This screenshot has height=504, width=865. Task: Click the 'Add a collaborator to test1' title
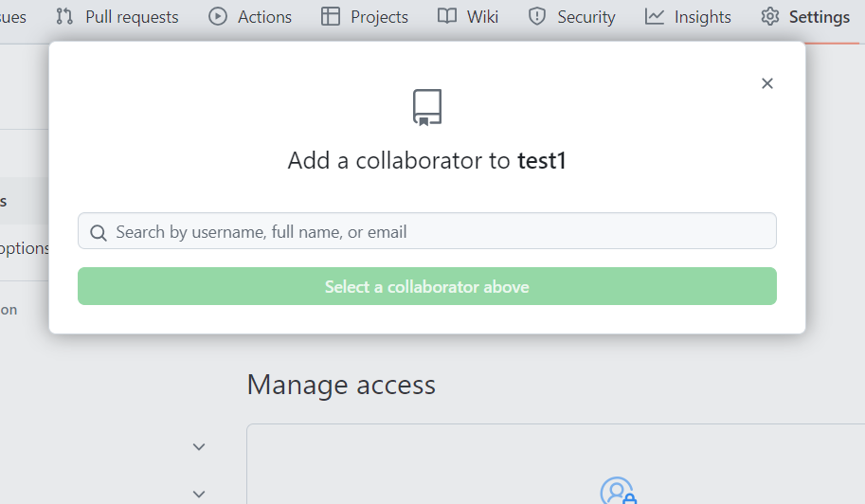pos(427,161)
